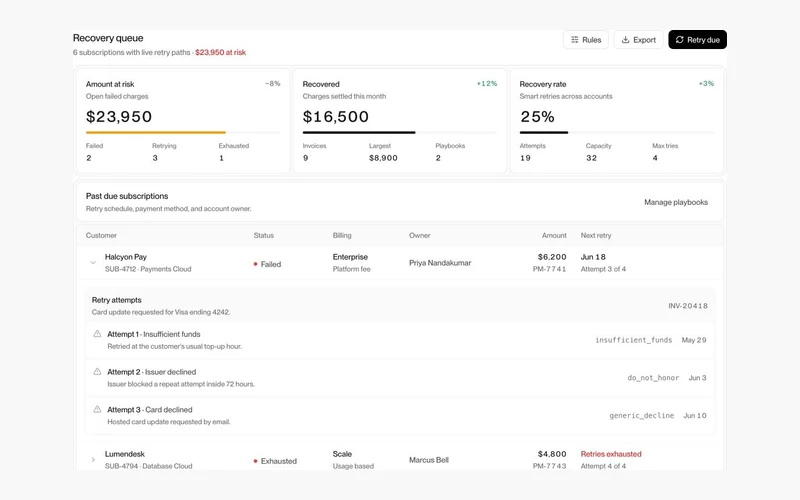This screenshot has width=800, height=500.
Task: Click payment method PM-7743
Action: click(x=549, y=466)
